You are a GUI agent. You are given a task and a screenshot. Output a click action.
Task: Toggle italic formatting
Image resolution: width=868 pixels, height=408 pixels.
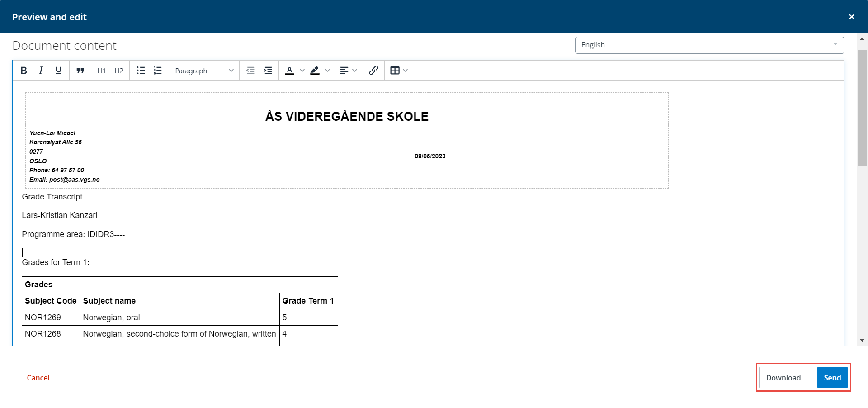click(x=41, y=71)
